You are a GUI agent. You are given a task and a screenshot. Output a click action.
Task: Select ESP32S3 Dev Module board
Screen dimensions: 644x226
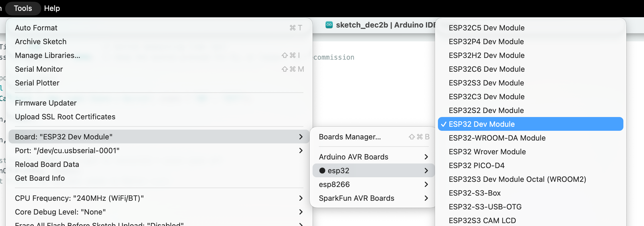[x=486, y=83]
